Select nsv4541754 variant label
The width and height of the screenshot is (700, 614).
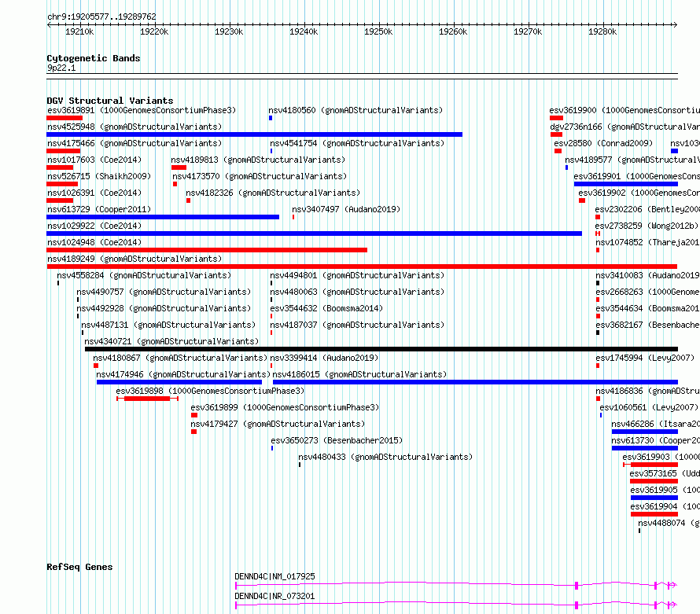coord(357,143)
